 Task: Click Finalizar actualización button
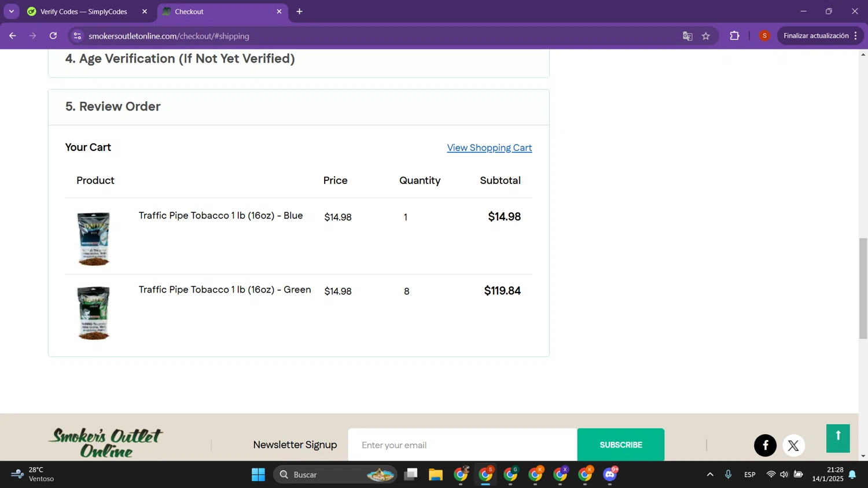pyautogui.click(x=816, y=36)
